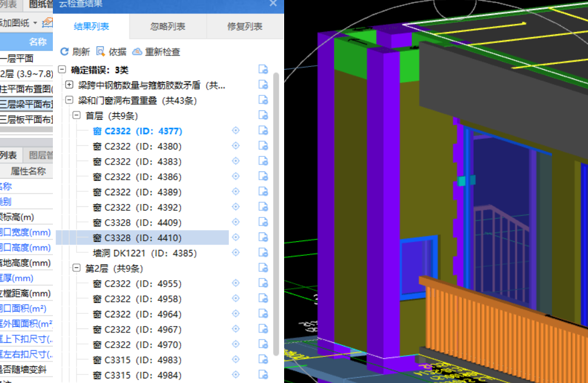Viewport: 588px width, 383px height.
Task: Click the 是否随墙变斜 property row
Action: pyautogui.click(x=26, y=370)
